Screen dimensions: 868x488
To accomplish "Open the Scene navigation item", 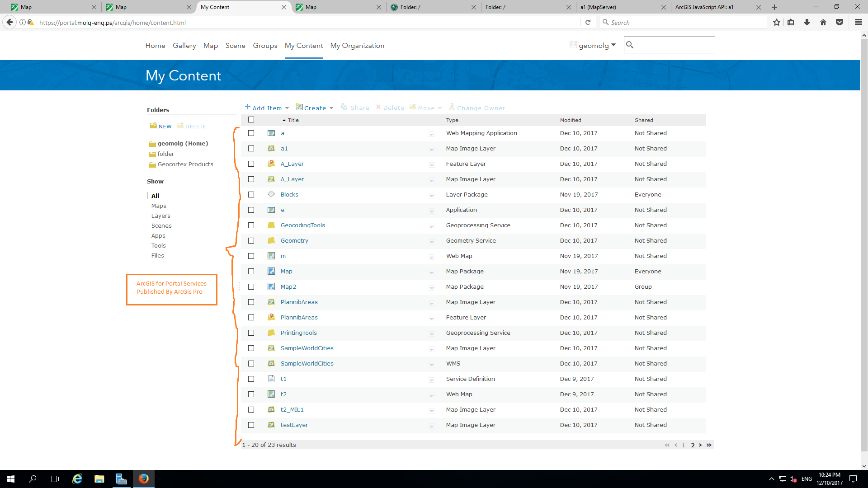I will (x=235, y=46).
